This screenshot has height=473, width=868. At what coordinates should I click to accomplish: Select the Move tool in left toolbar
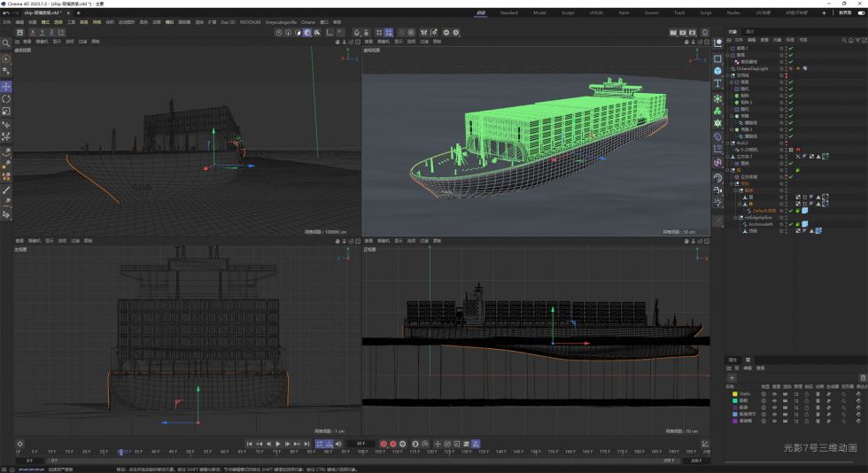click(x=6, y=86)
